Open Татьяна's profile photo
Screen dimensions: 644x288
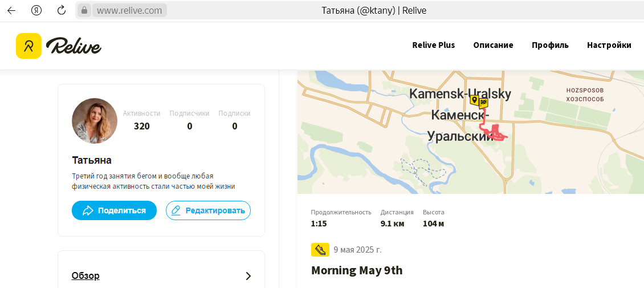pyautogui.click(x=95, y=121)
